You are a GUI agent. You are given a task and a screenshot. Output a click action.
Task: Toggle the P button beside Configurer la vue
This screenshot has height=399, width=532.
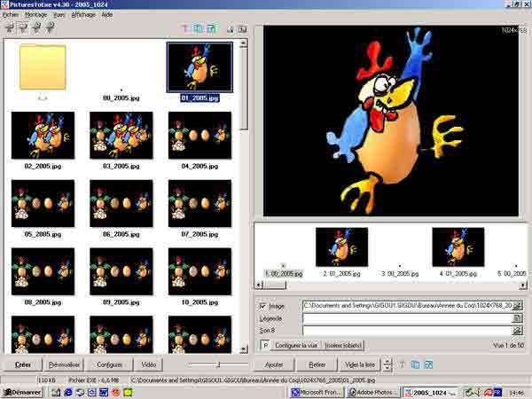coord(265,346)
